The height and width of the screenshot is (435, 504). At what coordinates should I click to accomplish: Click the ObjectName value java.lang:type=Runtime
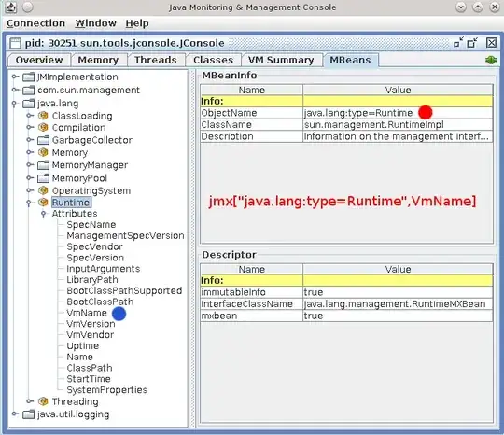358,113
